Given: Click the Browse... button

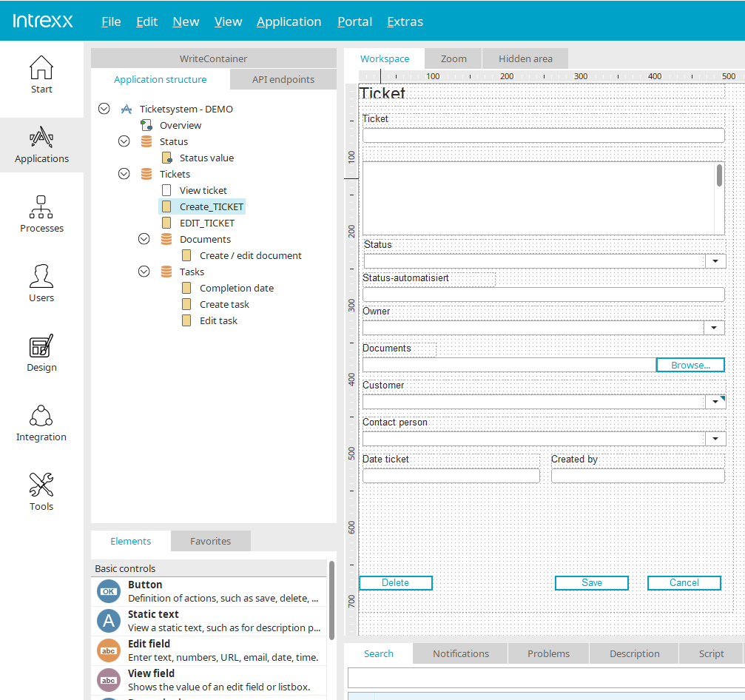Looking at the screenshot, I should coord(690,365).
